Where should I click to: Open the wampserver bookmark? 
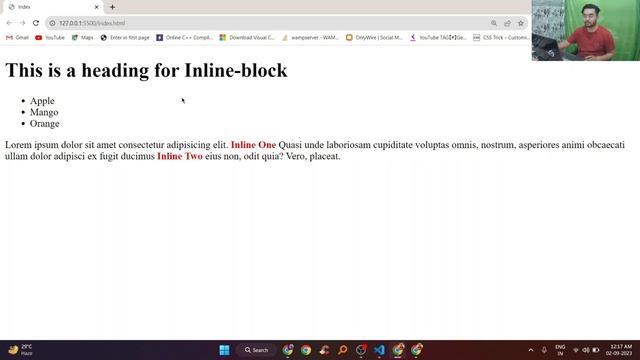(x=310, y=38)
